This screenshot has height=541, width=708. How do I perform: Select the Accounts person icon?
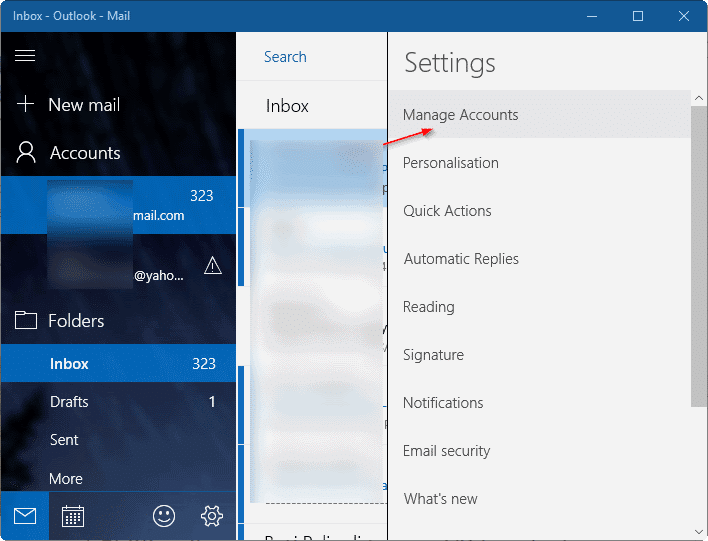(x=26, y=152)
